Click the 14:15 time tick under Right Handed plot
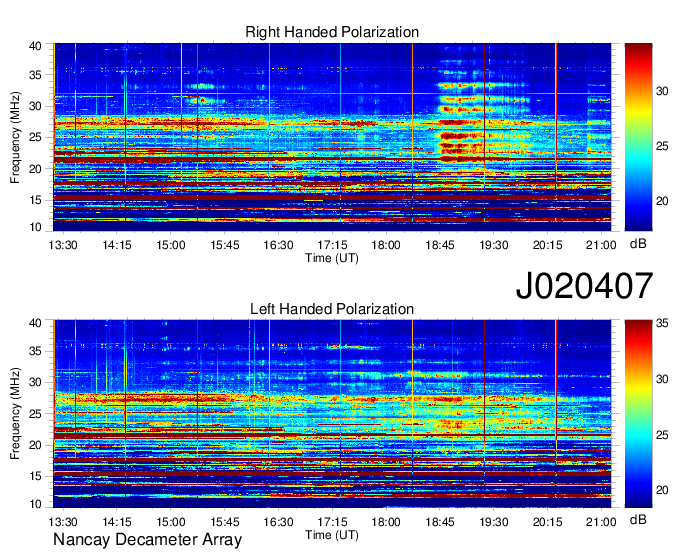Image resolution: width=680 pixels, height=552 pixels. coord(117,245)
